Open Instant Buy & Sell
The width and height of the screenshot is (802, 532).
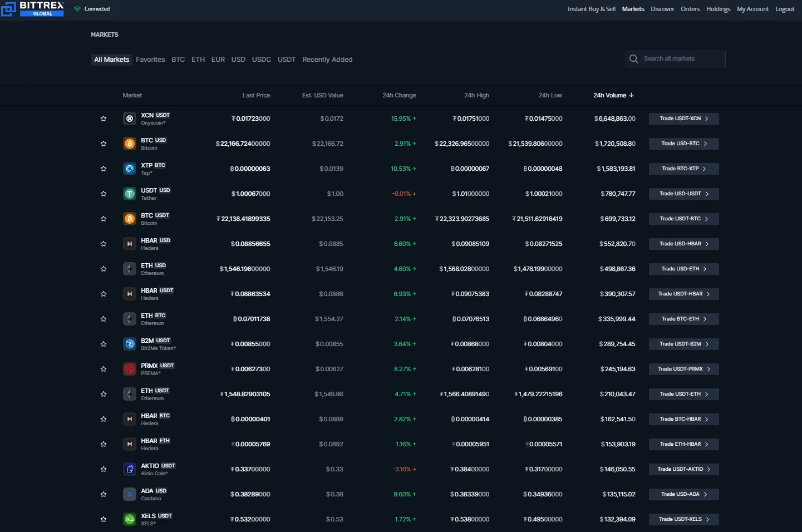pos(592,9)
